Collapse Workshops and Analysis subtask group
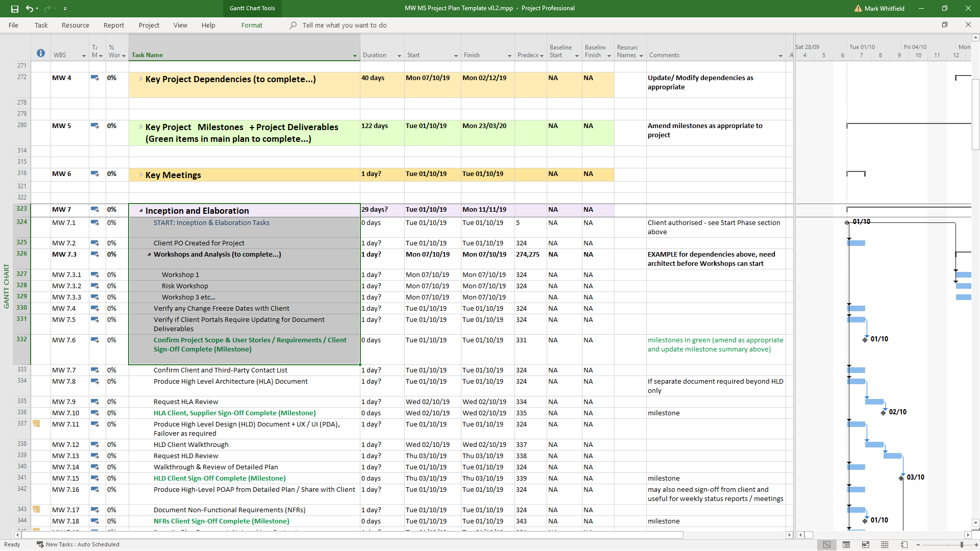 [x=149, y=254]
